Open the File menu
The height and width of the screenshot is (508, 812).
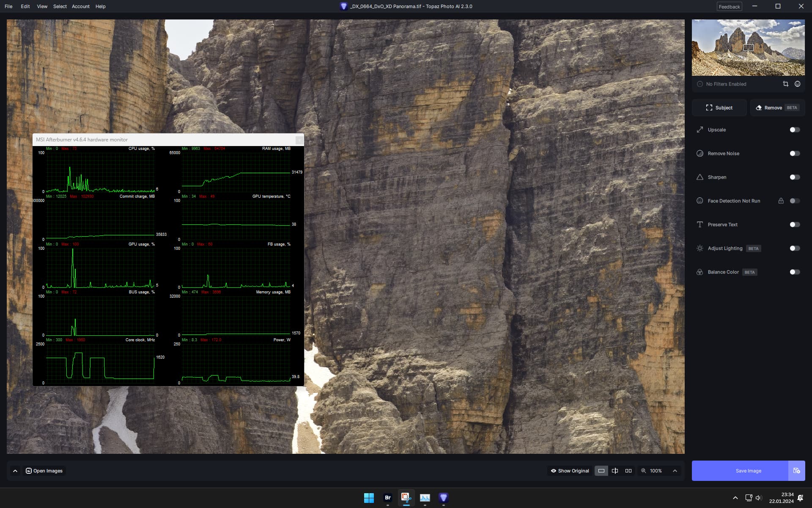[x=8, y=6]
